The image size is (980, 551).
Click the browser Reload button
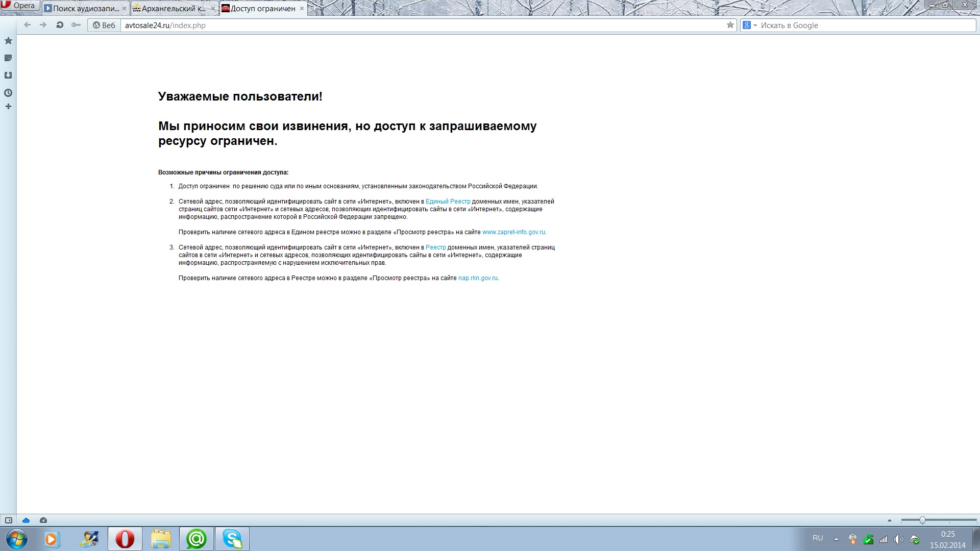(x=60, y=25)
